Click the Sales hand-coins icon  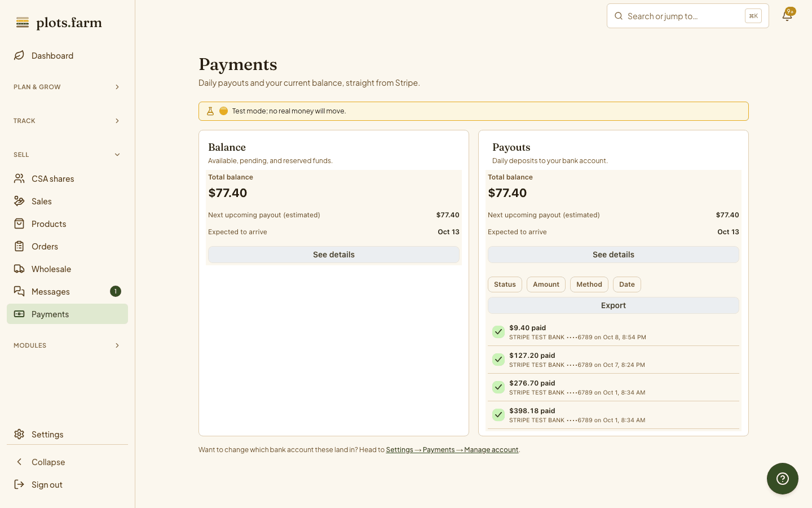19,201
